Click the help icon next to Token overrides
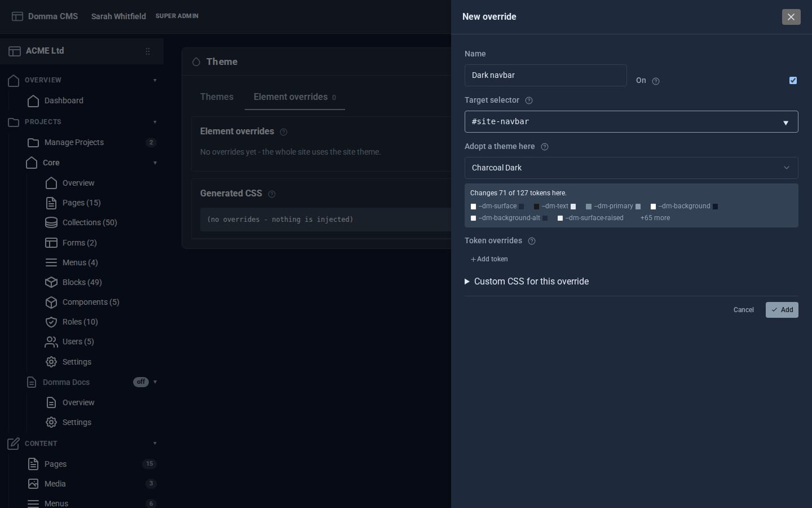This screenshot has height=508, width=812. pyautogui.click(x=532, y=241)
